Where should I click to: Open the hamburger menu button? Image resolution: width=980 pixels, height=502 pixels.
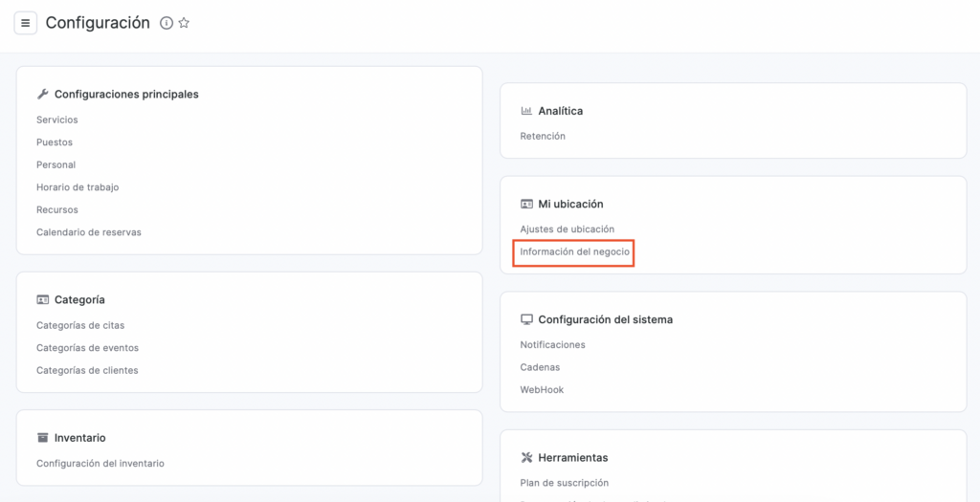[26, 23]
